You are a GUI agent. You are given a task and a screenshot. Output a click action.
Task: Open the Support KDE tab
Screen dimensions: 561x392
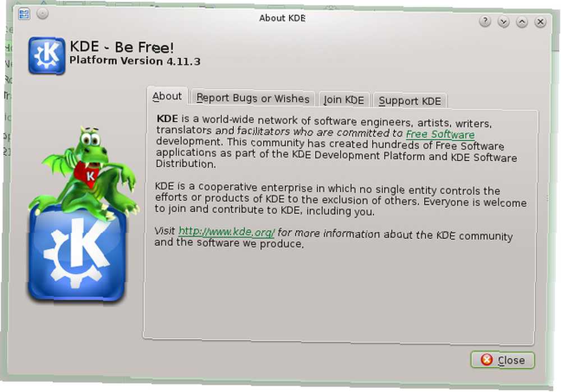tap(410, 101)
